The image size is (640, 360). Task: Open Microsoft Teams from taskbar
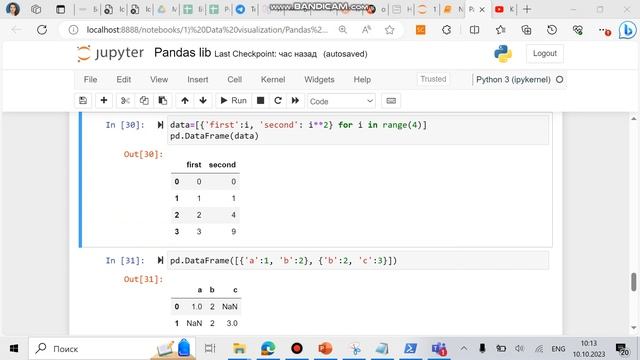[x=439, y=349]
